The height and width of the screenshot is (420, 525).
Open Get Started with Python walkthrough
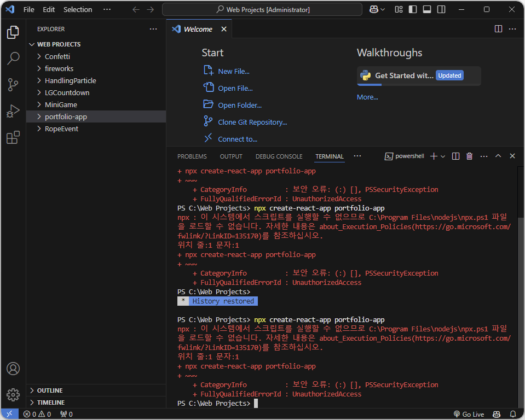pyautogui.click(x=419, y=76)
